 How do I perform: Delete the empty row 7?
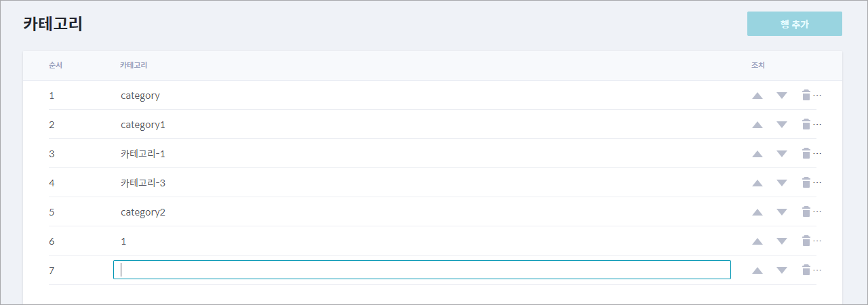[x=806, y=270]
